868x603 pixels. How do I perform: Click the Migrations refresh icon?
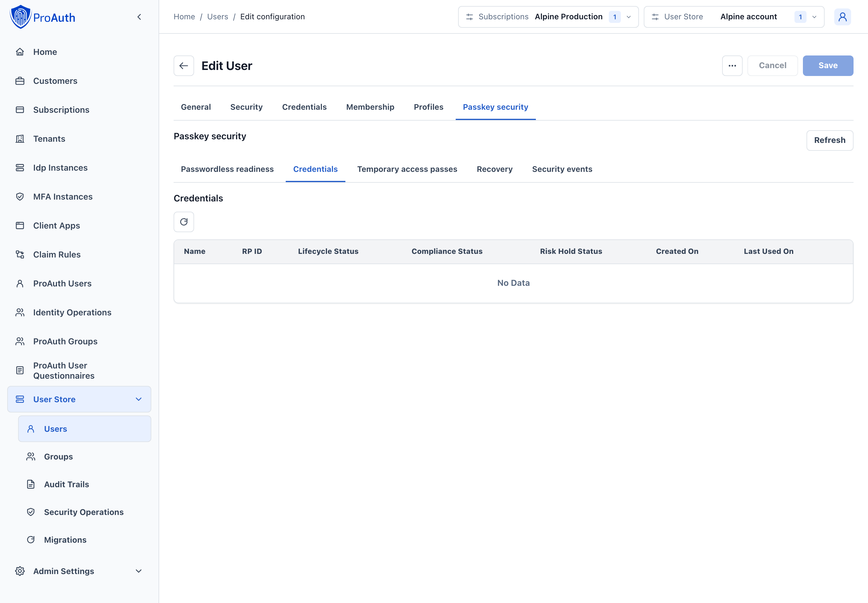click(31, 539)
